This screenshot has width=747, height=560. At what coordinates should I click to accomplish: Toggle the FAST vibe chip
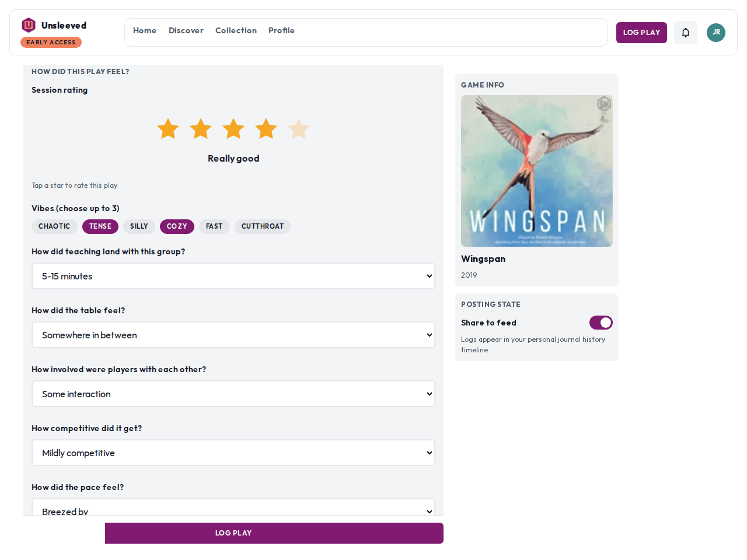coord(214,226)
